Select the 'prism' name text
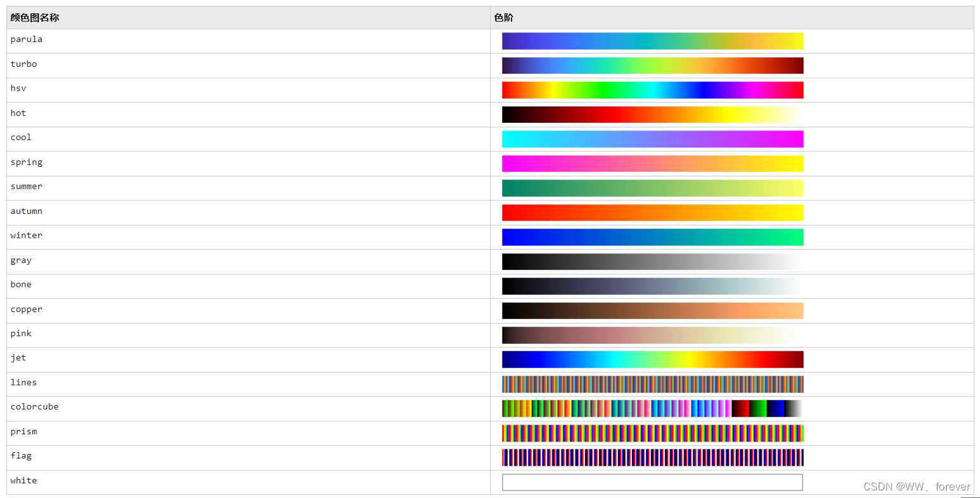This screenshot has height=498, width=980. [24, 432]
